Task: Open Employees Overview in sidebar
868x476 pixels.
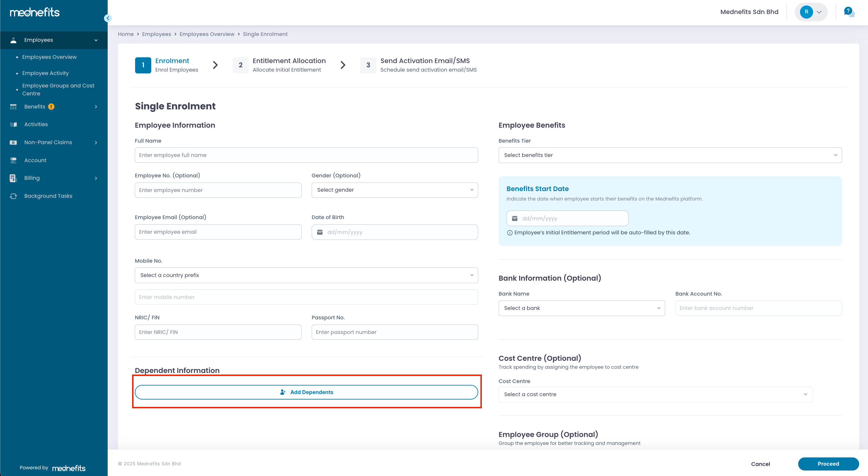Action: [49, 57]
